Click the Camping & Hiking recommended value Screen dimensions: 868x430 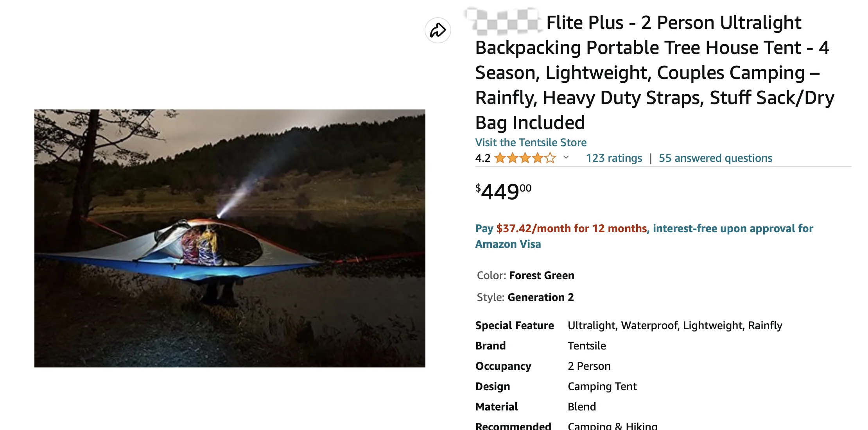612,425
